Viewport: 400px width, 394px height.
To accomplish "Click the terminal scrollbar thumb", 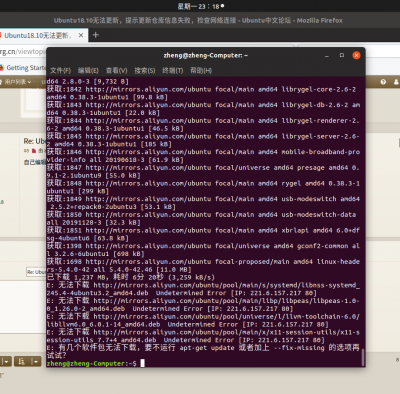I will click(363, 357).
